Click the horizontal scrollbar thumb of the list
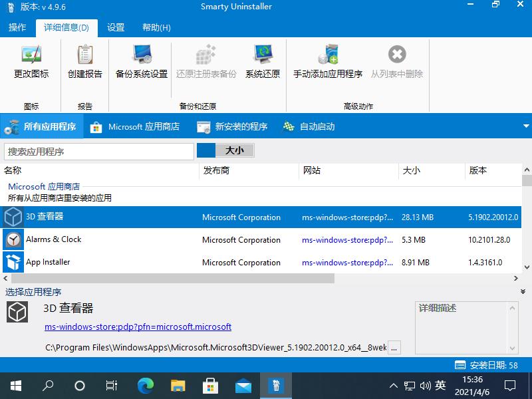532x399 pixels. (x=173, y=279)
